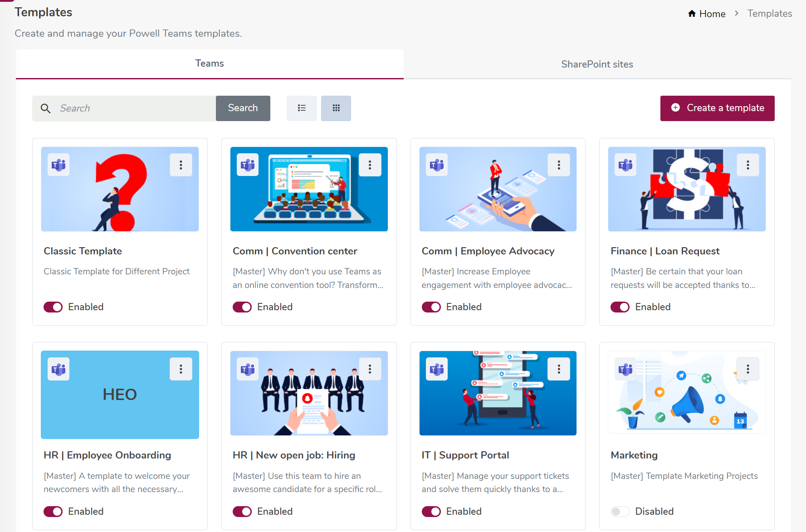Open the Classic Template title
The width and height of the screenshot is (806, 532).
[x=83, y=251]
